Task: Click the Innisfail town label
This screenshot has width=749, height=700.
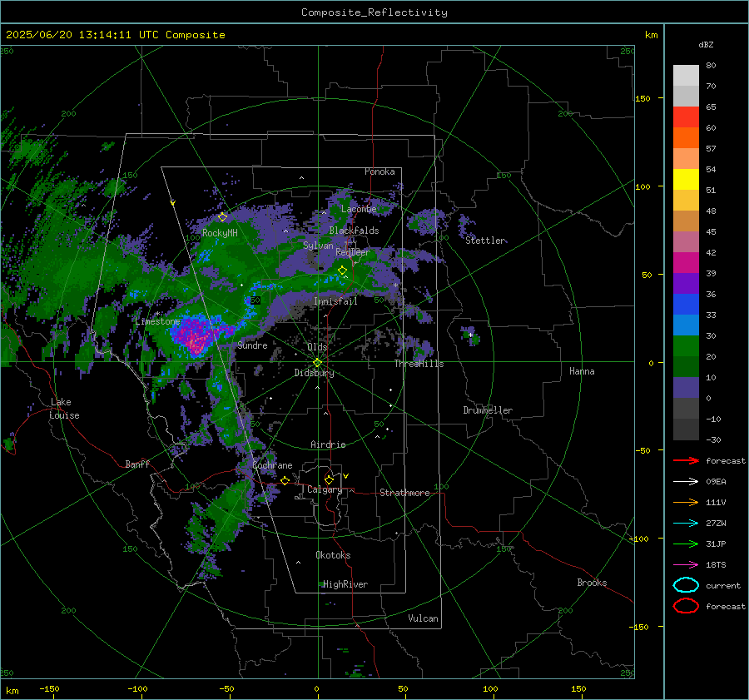Action: point(335,301)
